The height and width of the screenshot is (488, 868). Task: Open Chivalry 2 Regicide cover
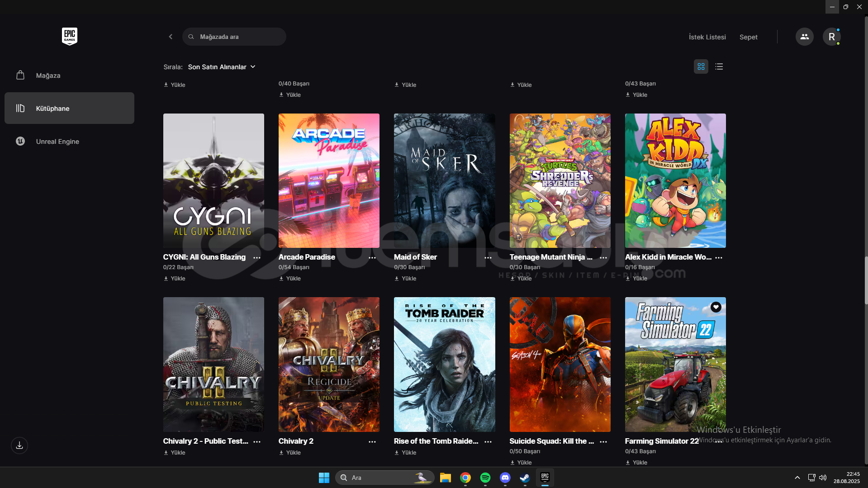coord(329,365)
